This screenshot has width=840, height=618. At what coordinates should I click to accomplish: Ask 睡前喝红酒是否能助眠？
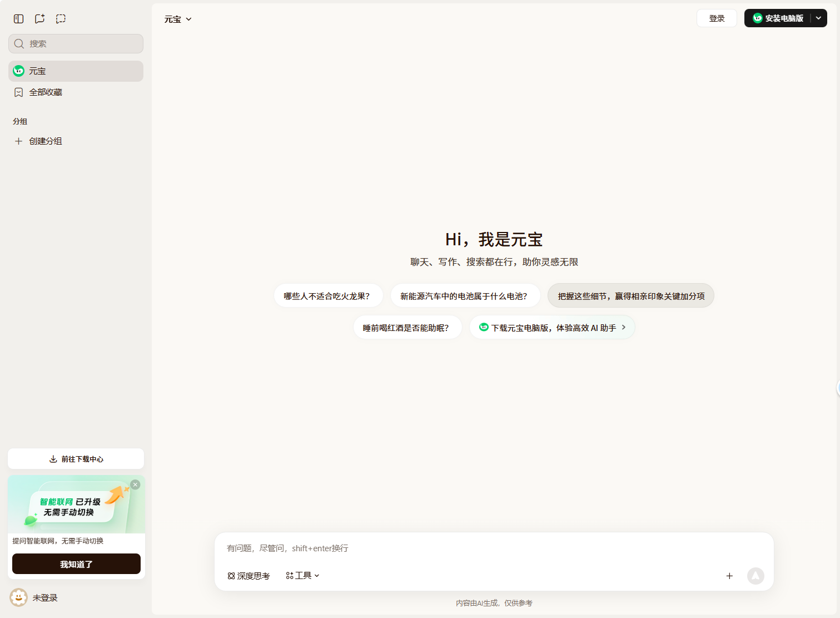[x=407, y=328]
